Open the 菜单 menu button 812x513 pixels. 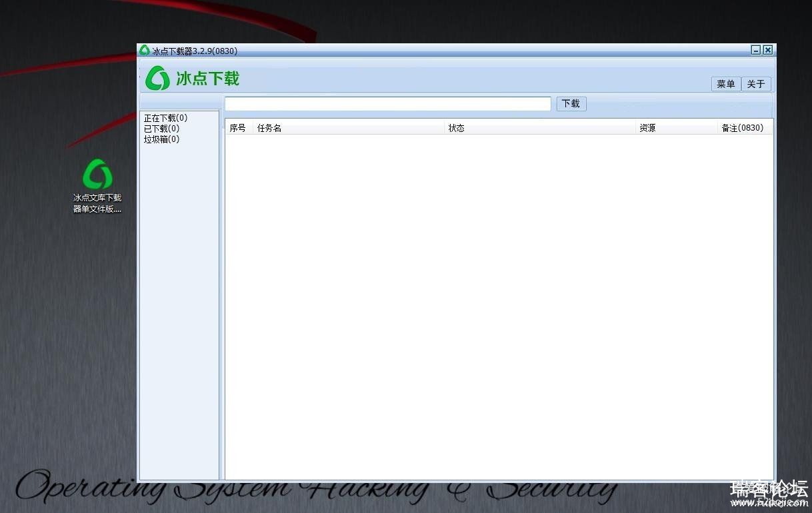(x=726, y=84)
